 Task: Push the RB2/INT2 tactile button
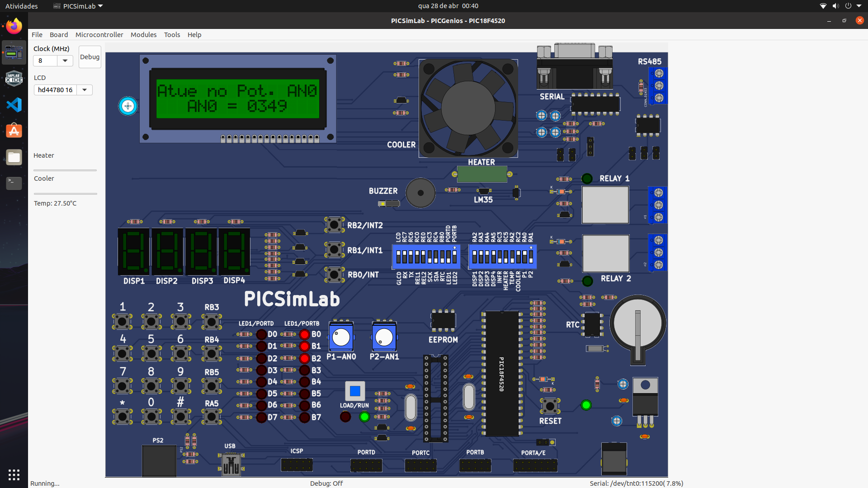tap(335, 225)
